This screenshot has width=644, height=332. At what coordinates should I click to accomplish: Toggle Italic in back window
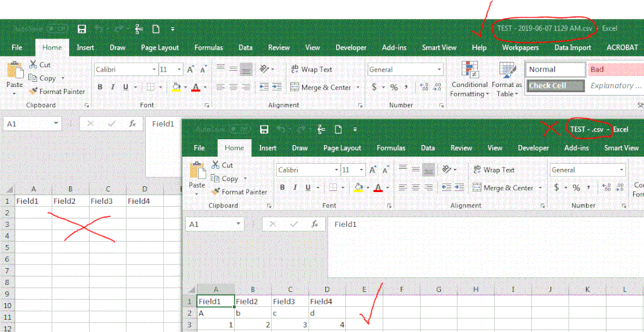pos(112,87)
